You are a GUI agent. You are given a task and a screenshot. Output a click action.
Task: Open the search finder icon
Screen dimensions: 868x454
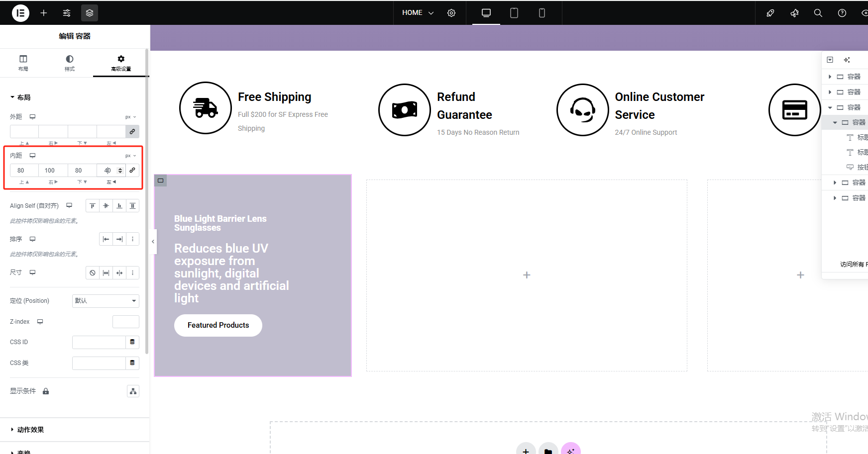[818, 13]
